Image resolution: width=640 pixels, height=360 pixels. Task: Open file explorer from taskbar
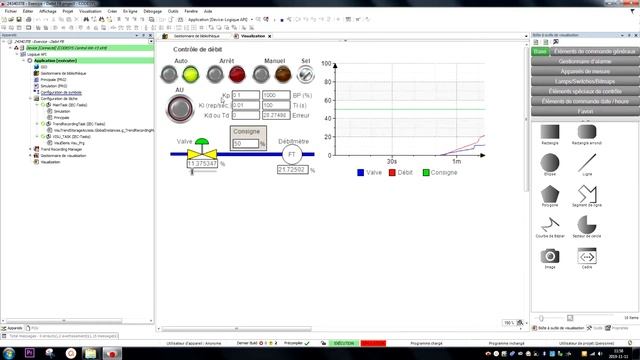90,353
